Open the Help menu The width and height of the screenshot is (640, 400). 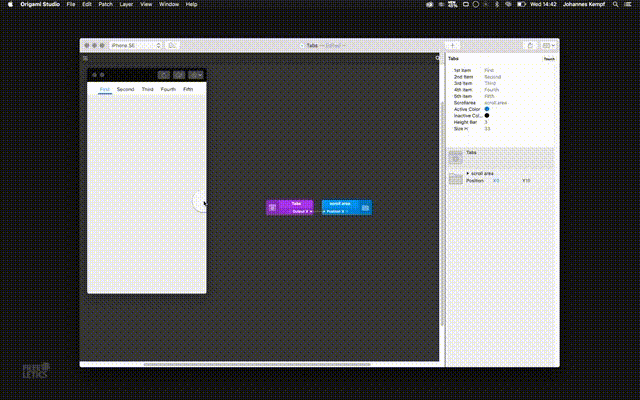pyautogui.click(x=191, y=4)
